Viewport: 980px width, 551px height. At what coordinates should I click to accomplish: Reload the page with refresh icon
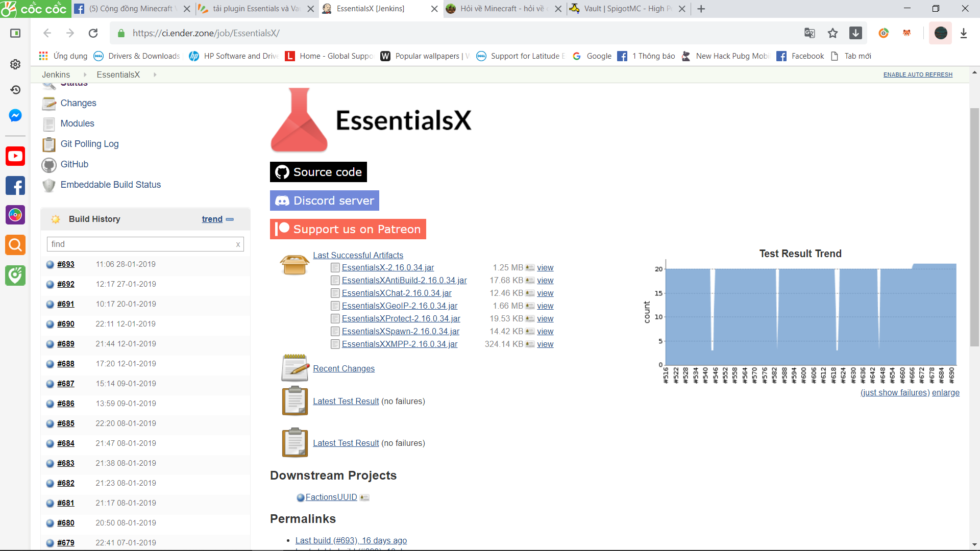point(93,33)
